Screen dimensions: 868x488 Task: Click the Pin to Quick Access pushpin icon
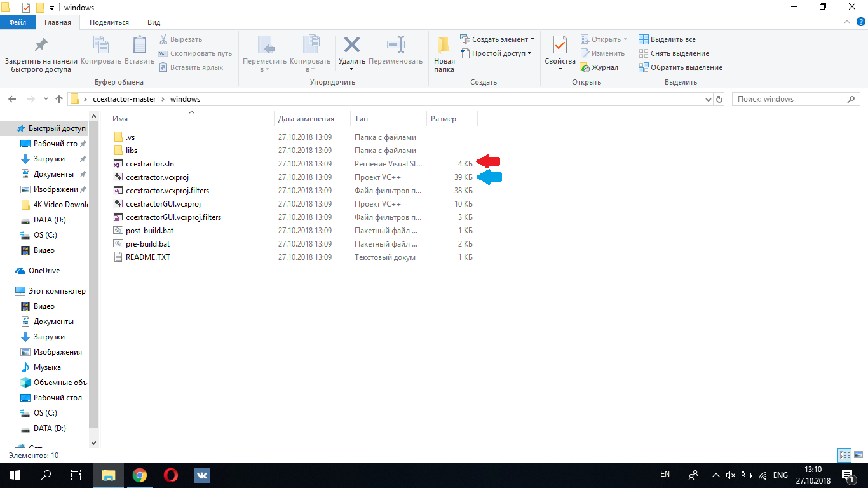tap(41, 45)
